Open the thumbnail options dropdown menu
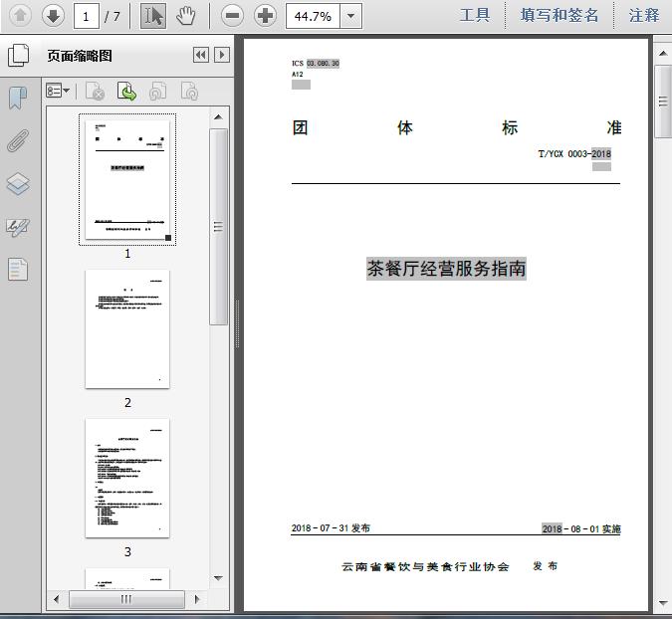672x619 pixels. 58,91
